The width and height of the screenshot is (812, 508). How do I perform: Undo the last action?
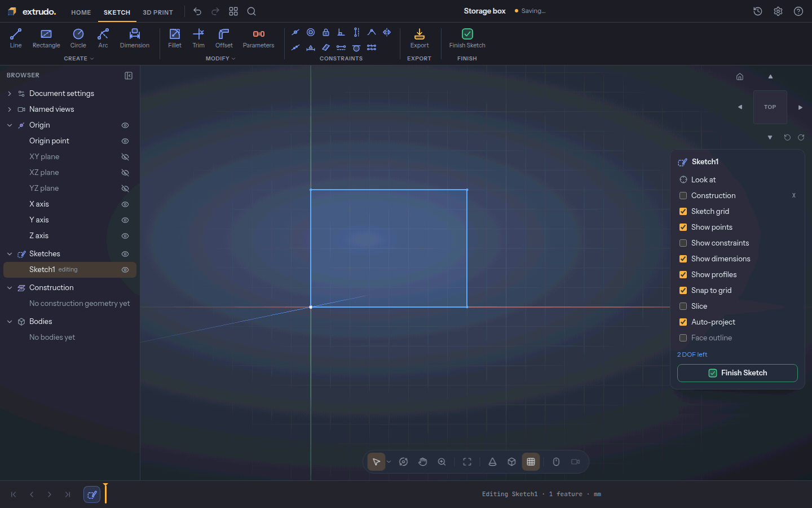pos(197,11)
